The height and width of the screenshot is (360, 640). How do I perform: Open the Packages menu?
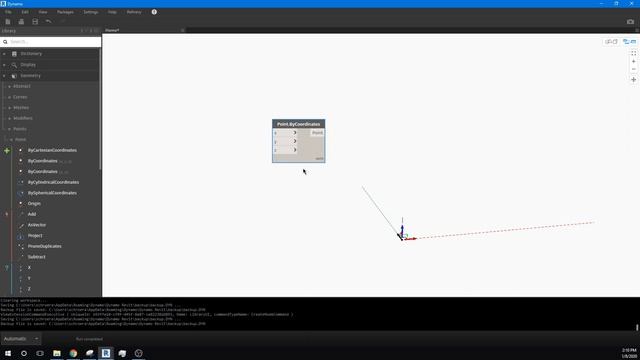point(65,12)
